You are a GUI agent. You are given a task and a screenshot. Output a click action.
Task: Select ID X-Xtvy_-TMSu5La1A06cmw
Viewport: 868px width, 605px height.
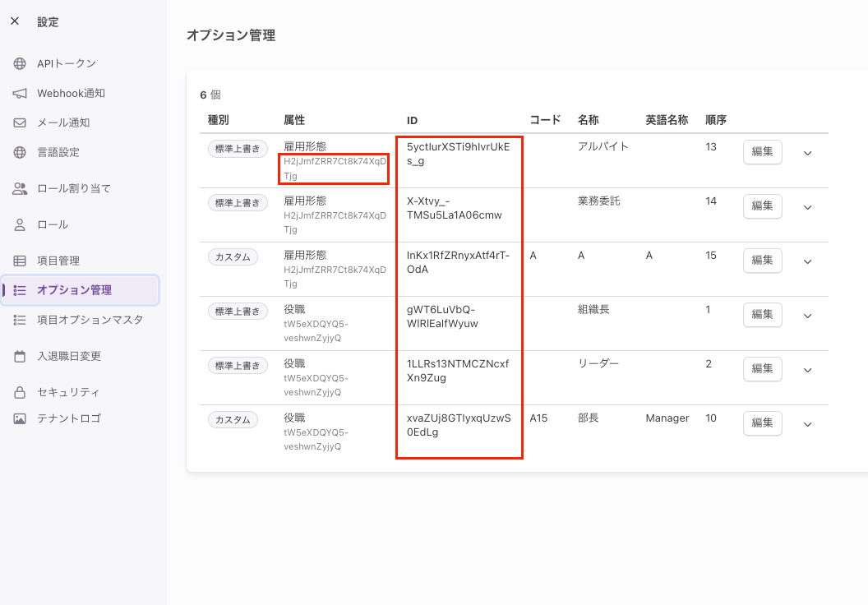coord(455,208)
